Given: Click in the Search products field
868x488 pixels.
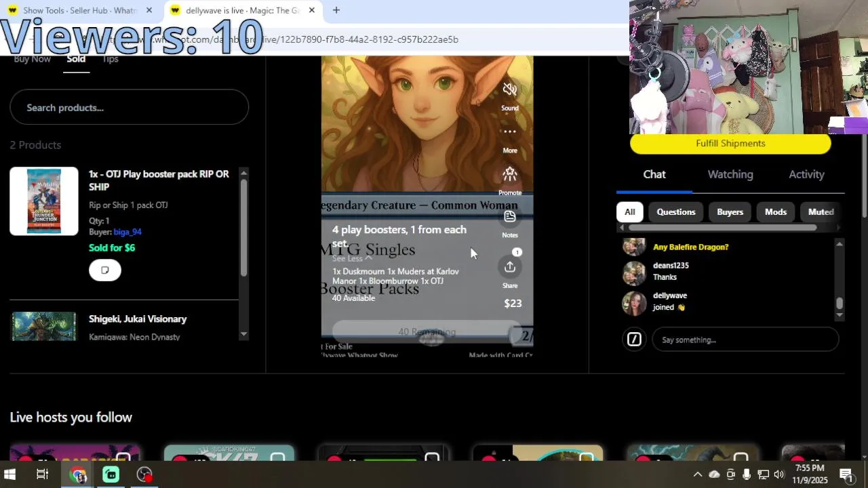Looking at the screenshot, I should pyautogui.click(x=129, y=107).
